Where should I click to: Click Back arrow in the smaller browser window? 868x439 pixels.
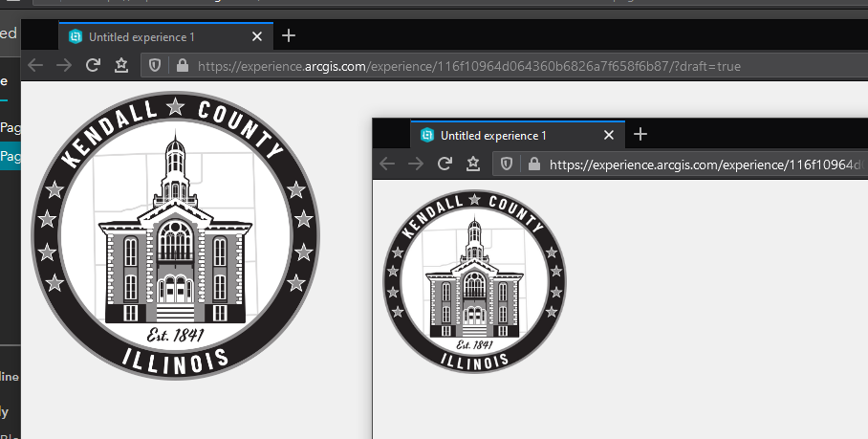click(x=387, y=164)
